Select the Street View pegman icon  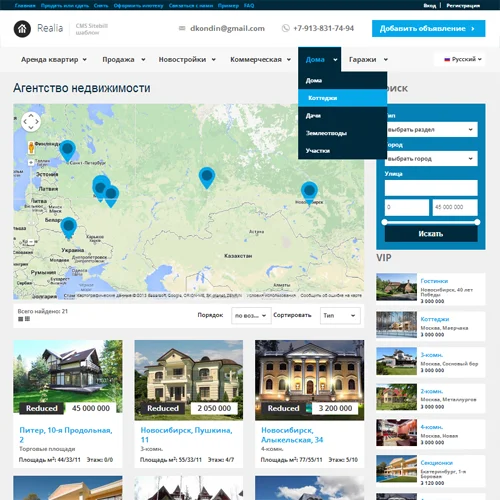pyautogui.click(x=31, y=147)
